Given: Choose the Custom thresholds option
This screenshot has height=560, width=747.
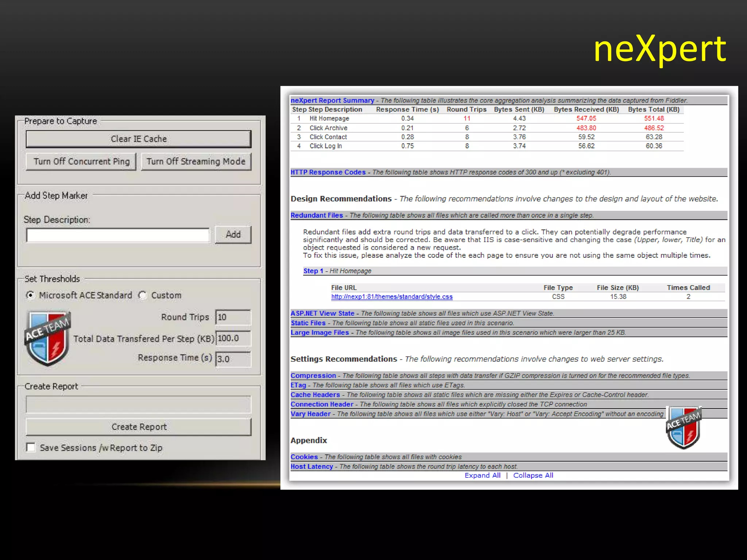Looking at the screenshot, I should [160, 295].
